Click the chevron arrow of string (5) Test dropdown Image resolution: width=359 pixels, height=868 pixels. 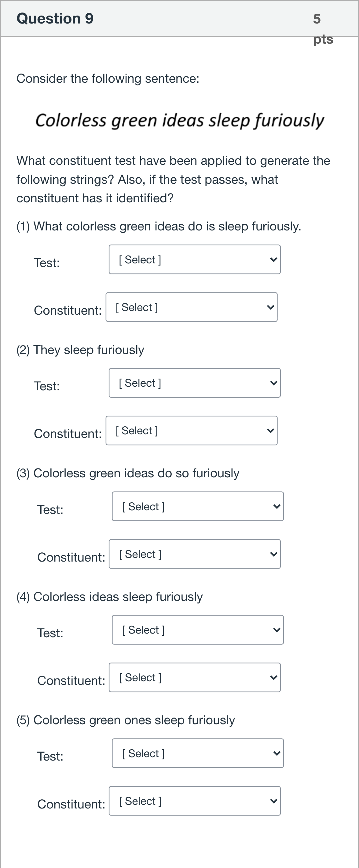[x=277, y=754]
